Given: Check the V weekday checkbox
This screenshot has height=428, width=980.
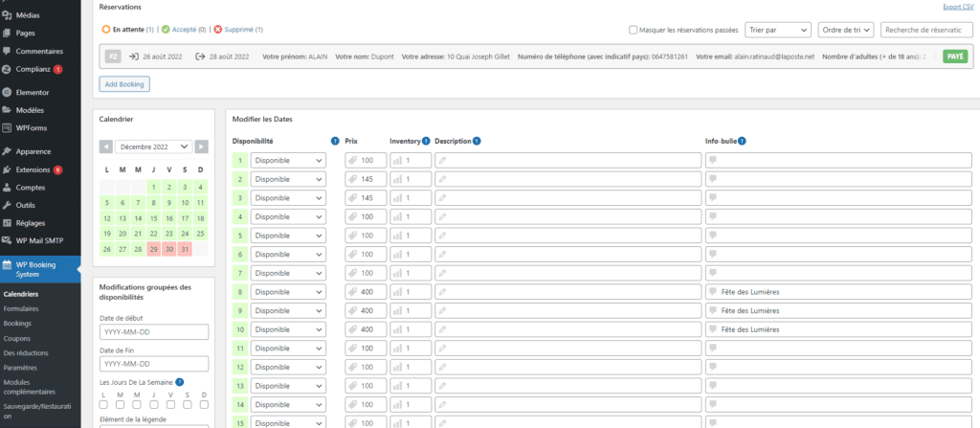Looking at the screenshot, I should click(x=170, y=404).
